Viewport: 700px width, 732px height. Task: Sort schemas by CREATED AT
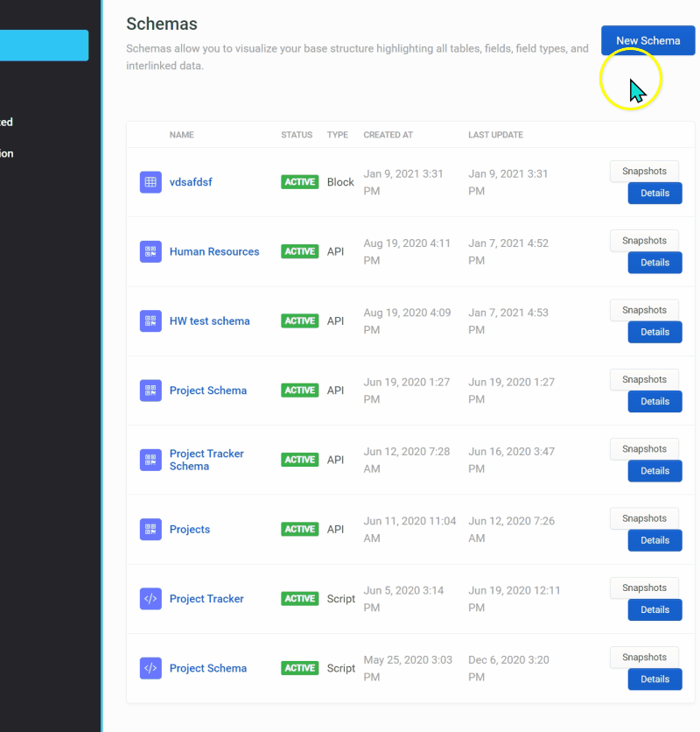coord(388,135)
